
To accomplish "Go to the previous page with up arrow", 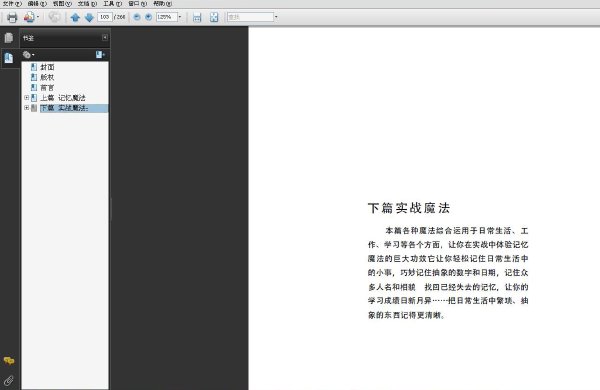I will 75,17.
